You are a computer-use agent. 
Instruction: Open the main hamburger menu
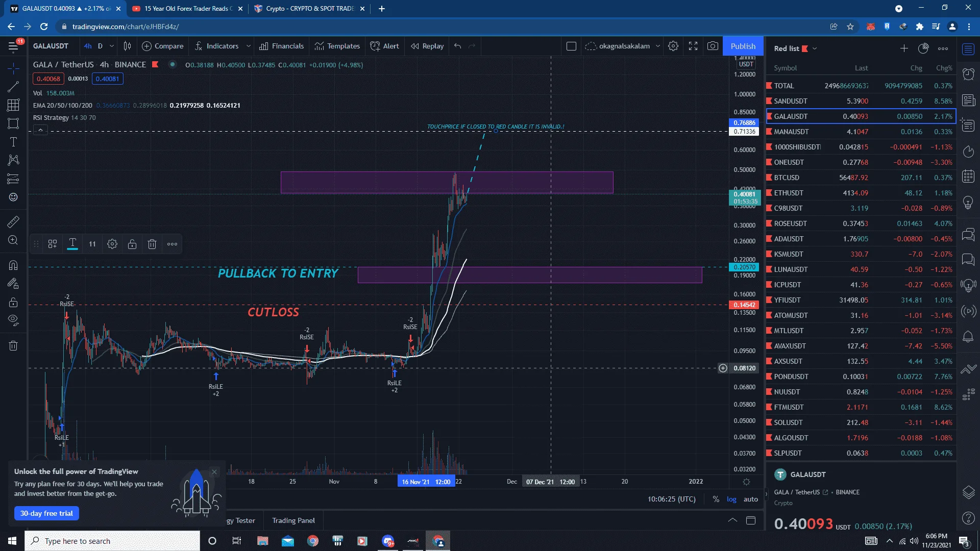(x=14, y=46)
